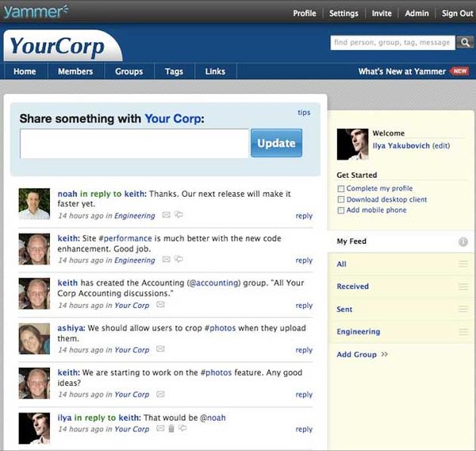Click speech bubble icon on noah's reply post
This screenshot has height=451, width=476.
pos(178,215)
